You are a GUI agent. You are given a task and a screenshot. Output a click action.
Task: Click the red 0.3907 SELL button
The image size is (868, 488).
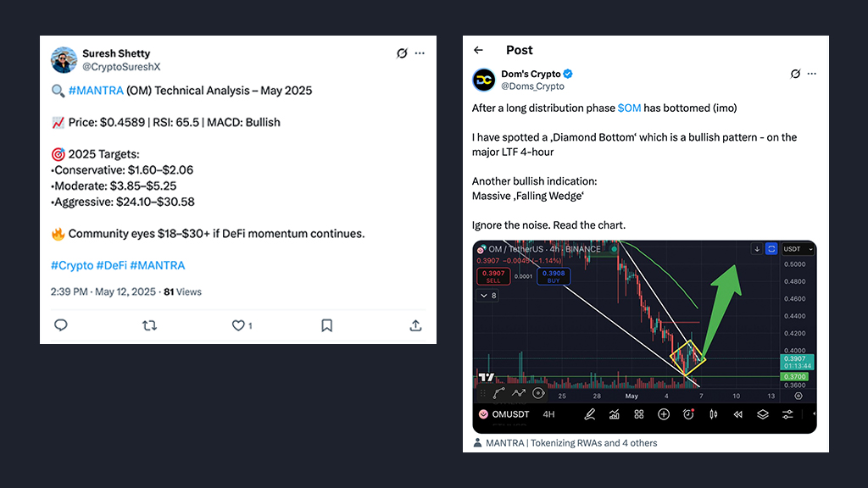coord(493,276)
